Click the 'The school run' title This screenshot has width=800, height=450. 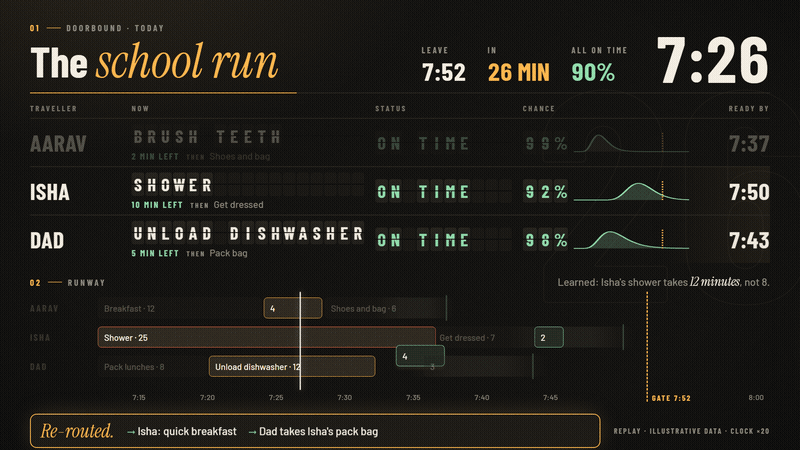[154, 62]
